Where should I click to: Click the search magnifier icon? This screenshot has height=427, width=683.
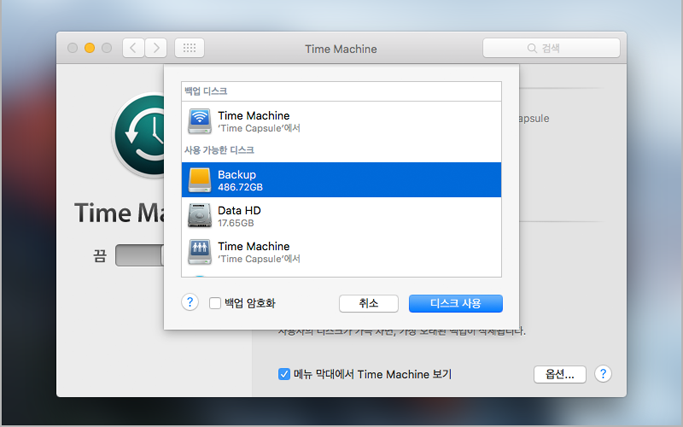532,48
